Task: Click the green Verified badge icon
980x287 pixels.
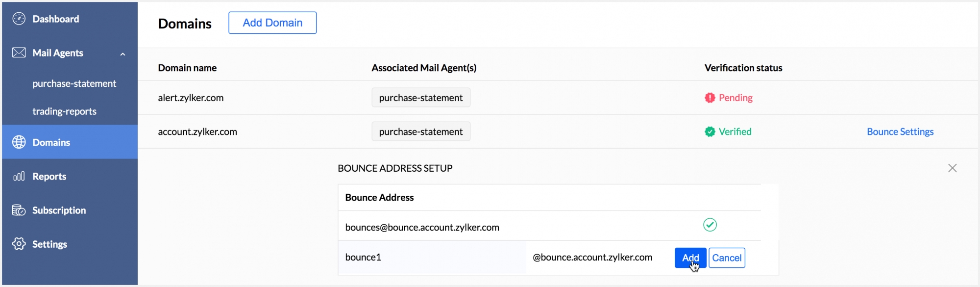Action: [x=710, y=131]
